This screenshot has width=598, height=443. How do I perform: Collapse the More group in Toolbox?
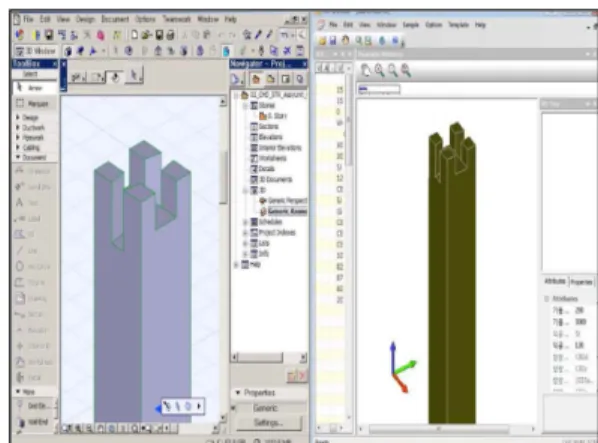(18, 391)
